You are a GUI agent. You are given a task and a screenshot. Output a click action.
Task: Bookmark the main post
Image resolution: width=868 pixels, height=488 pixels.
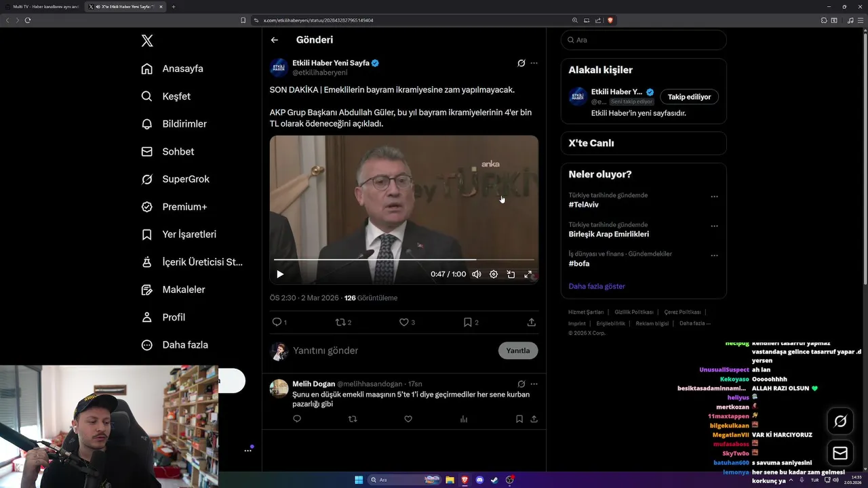pyautogui.click(x=468, y=322)
